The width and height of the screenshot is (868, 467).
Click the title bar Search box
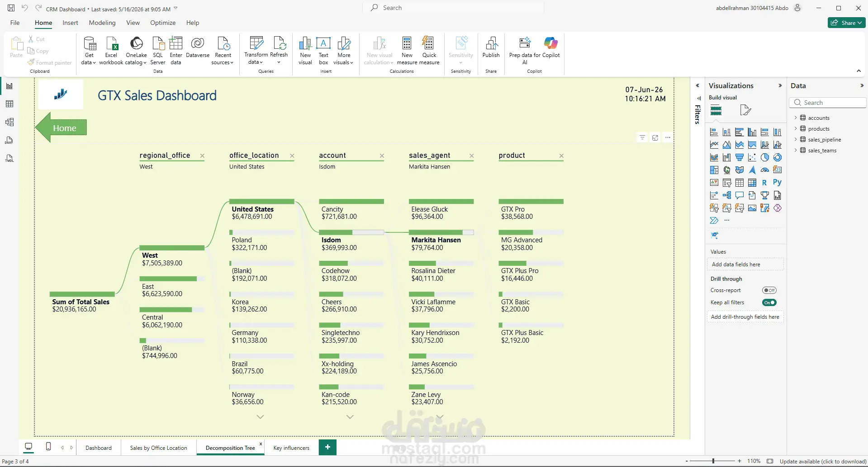coord(454,8)
